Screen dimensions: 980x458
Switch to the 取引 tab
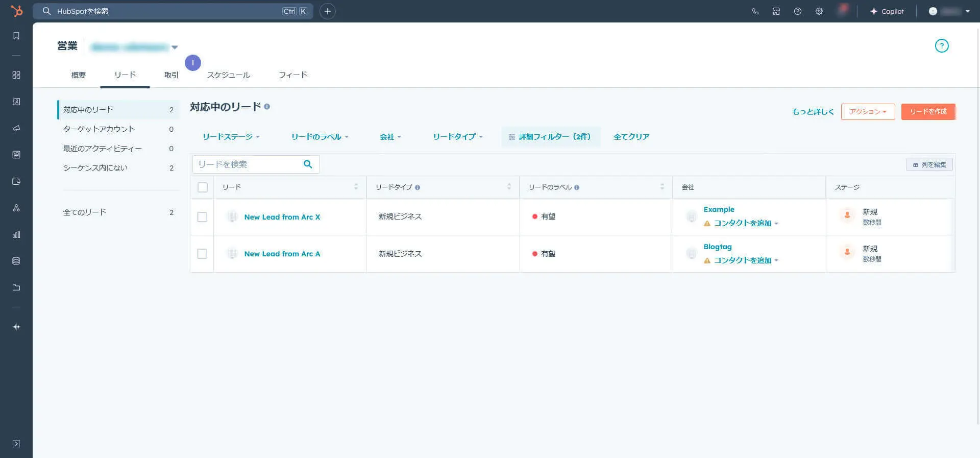point(171,75)
